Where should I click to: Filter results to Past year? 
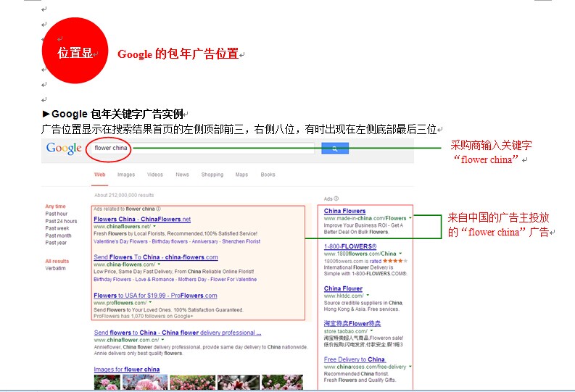click(x=56, y=243)
